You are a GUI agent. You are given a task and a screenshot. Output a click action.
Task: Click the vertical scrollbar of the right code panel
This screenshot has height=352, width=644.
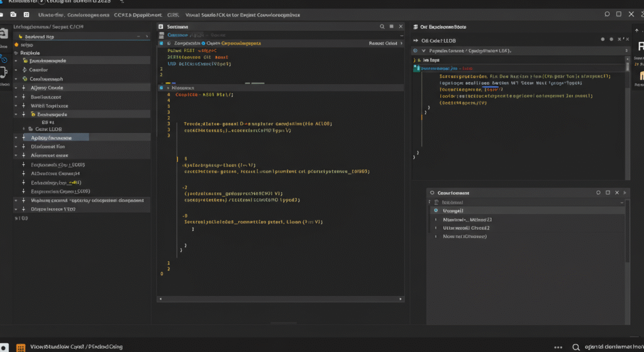(627, 117)
